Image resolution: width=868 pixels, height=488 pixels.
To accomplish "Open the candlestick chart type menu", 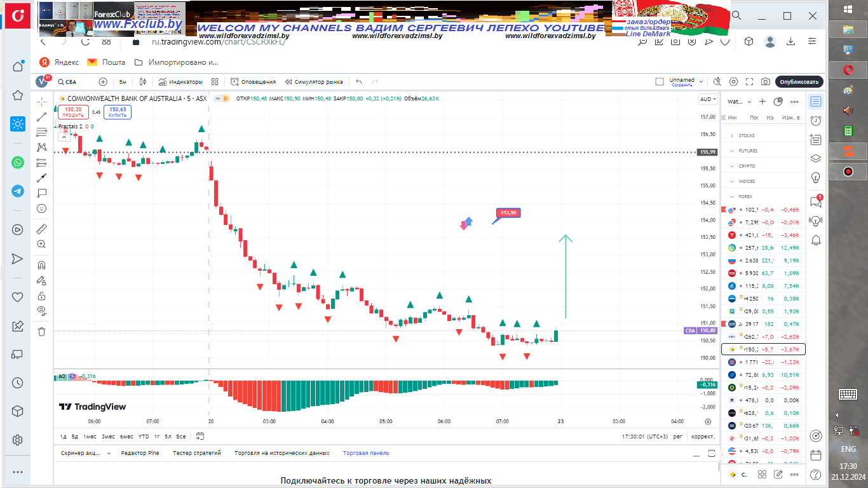I will click(143, 82).
